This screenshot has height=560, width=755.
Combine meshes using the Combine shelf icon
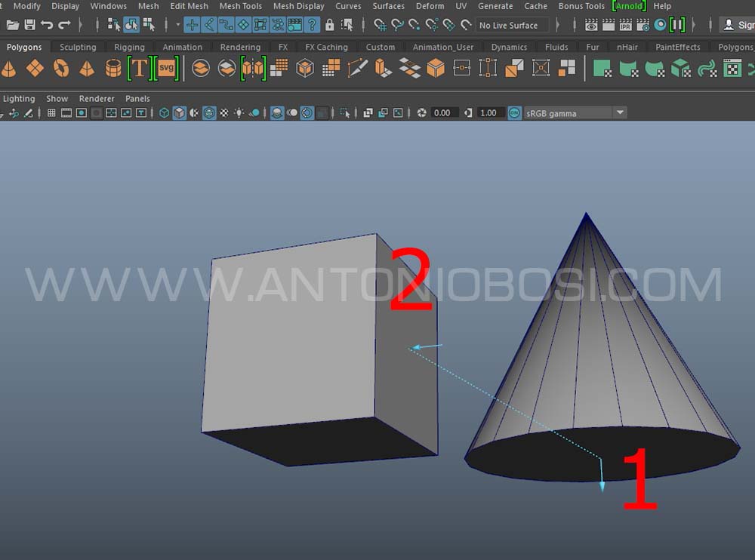pyautogui.click(x=201, y=68)
